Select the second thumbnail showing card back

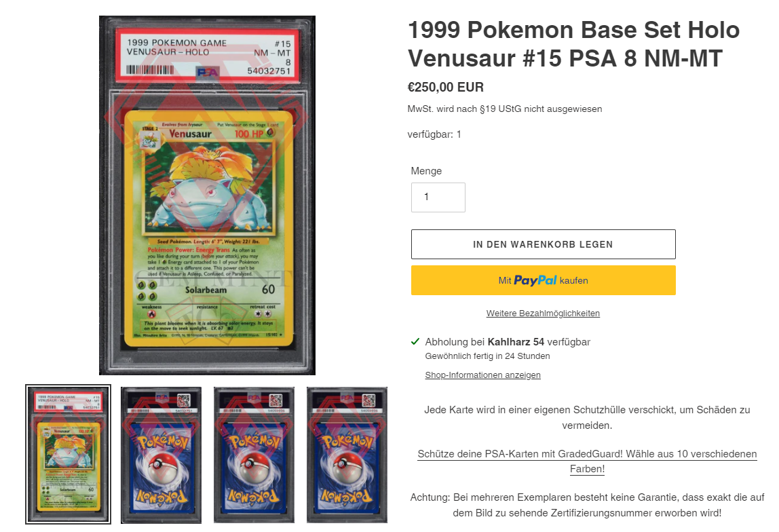click(161, 455)
